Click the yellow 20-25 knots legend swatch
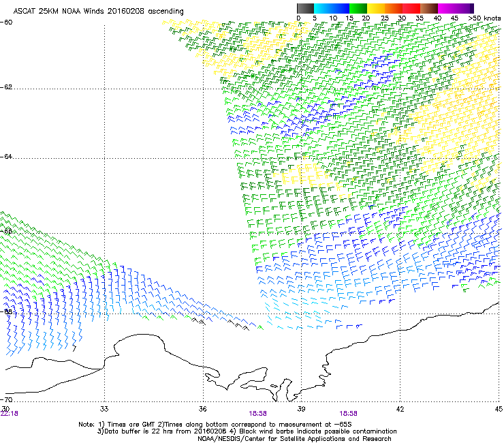The image size is (504, 443). [x=376, y=8]
